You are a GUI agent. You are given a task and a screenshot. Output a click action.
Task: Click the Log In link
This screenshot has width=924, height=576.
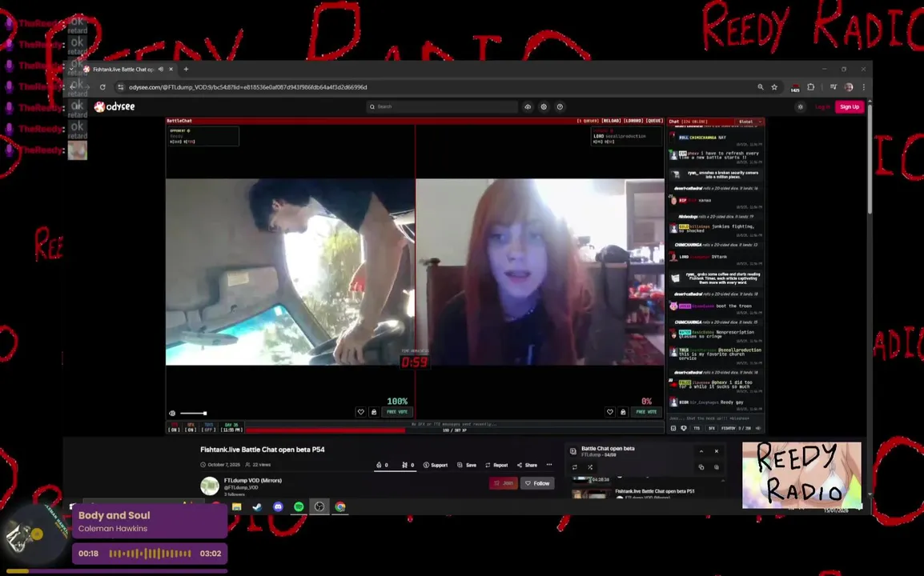822,106
